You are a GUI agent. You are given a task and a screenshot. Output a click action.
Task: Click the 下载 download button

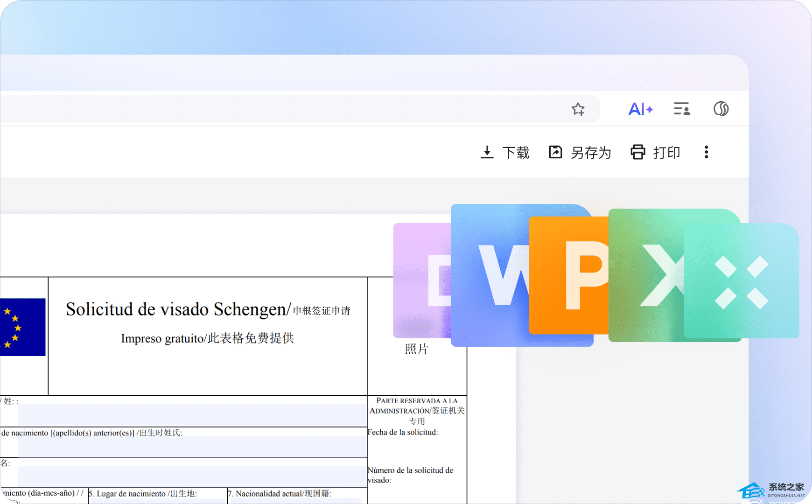(x=505, y=153)
